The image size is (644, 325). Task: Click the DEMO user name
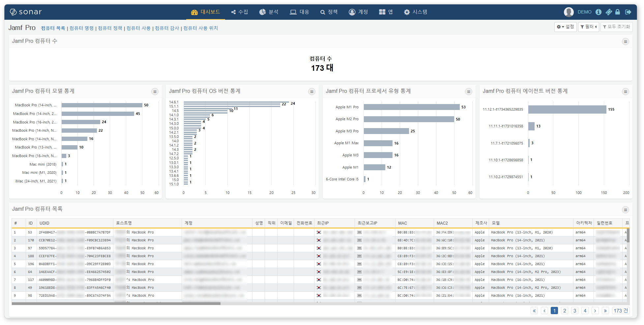[x=584, y=12]
